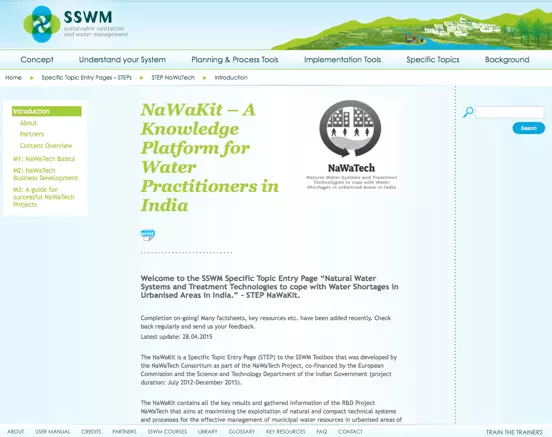Click the SSWM header title text
This screenshot has width=552, height=437.
pos(88,17)
